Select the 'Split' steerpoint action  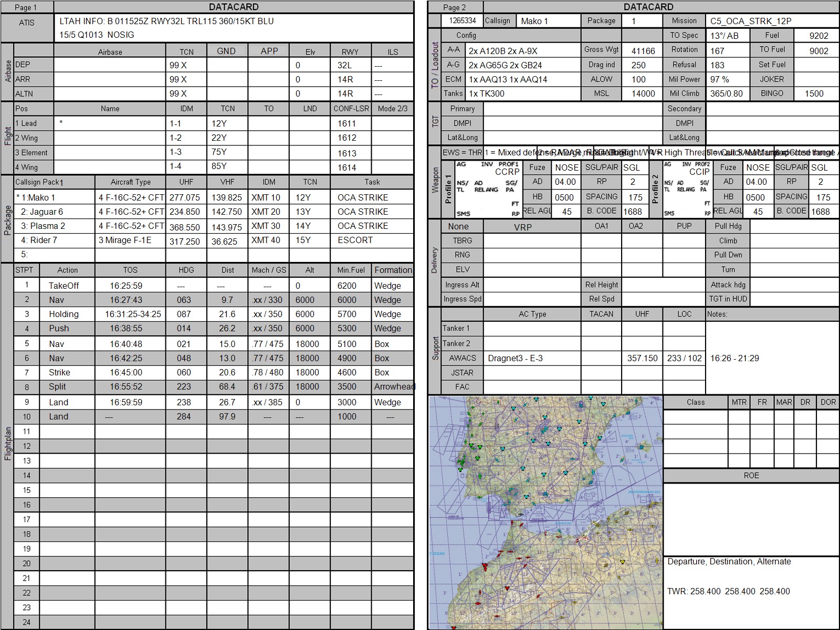(57, 387)
